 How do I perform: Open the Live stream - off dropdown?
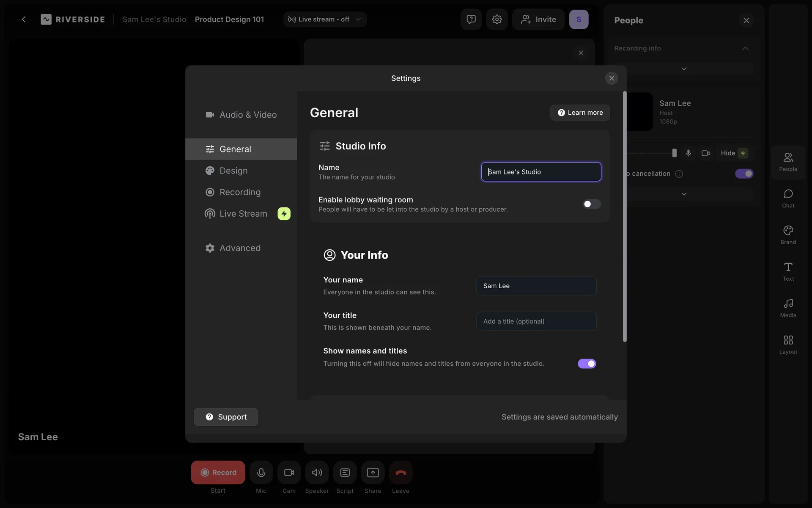(x=325, y=19)
